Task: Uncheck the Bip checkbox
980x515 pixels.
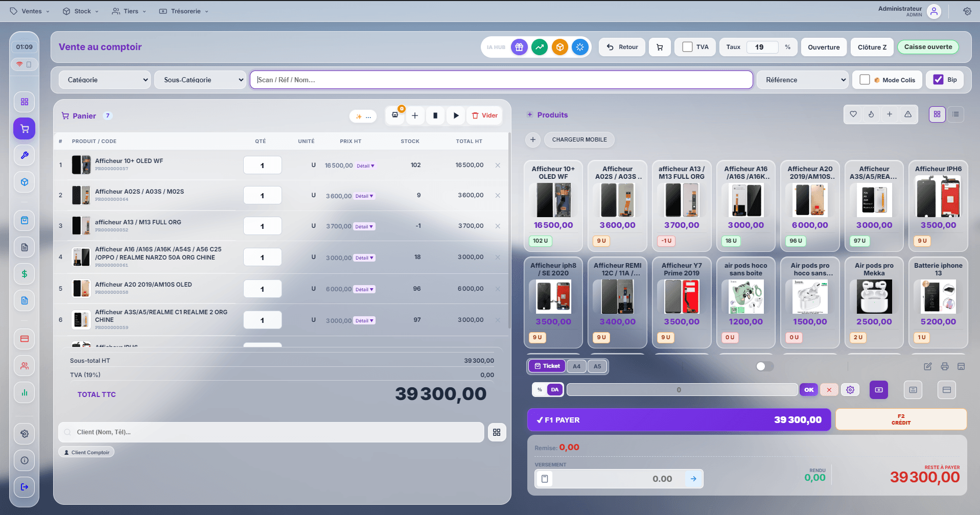Action: [x=938, y=80]
